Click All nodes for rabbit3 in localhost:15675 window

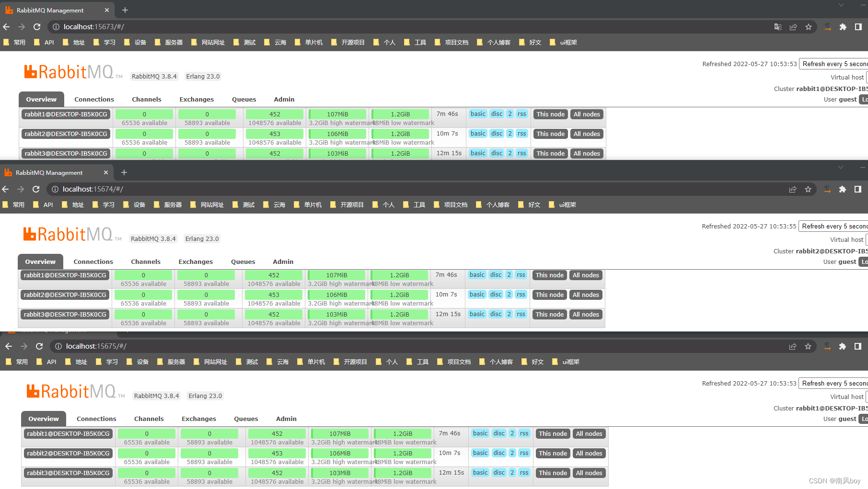(589, 473)
